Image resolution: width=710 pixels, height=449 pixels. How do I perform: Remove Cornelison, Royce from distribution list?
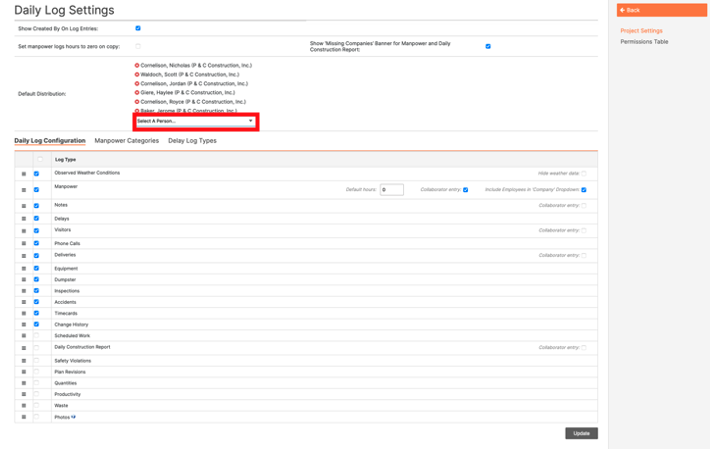tap(137, 102)
